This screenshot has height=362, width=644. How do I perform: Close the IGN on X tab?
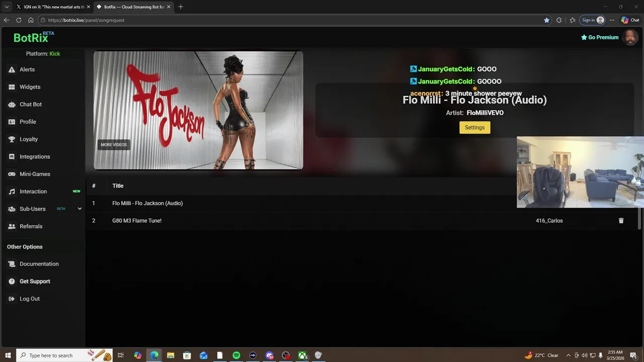click(89, 7)
